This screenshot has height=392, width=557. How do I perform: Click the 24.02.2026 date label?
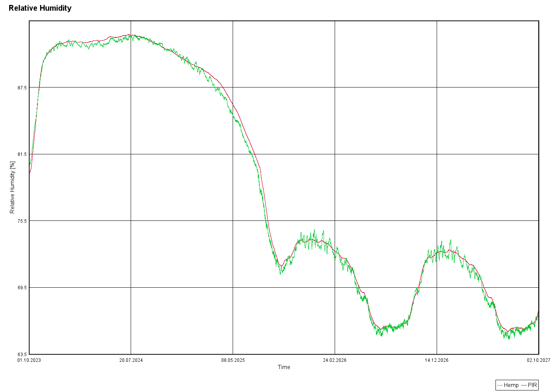click(335, 360)
